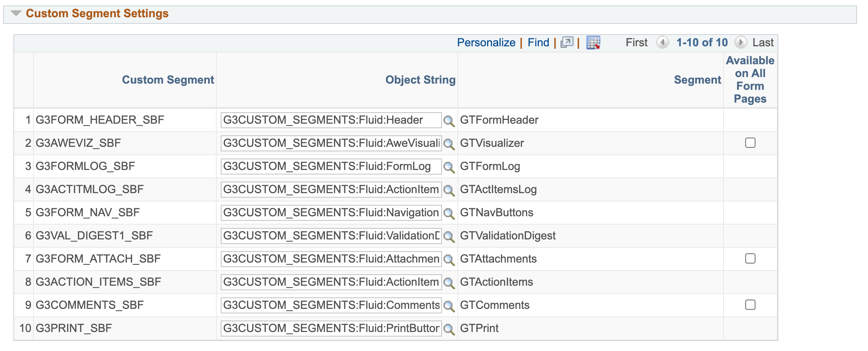Image resolution: width=868 pixels, height=351 pixels.
Task: Click lookup icon for GTPrint row
Action: [449, 329]
